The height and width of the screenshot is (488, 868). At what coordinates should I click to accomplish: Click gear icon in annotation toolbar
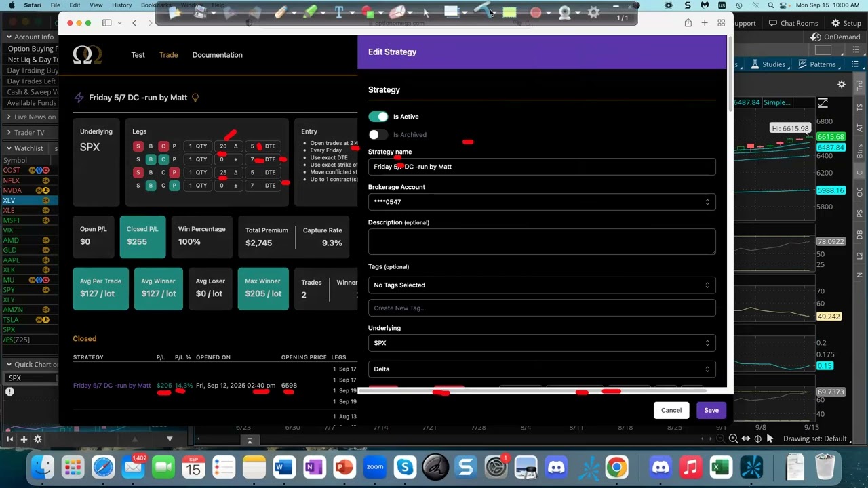coord(593,12)
